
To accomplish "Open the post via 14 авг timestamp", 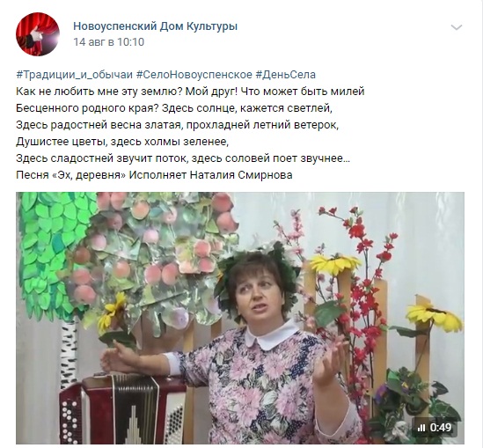I will [109, 42].
